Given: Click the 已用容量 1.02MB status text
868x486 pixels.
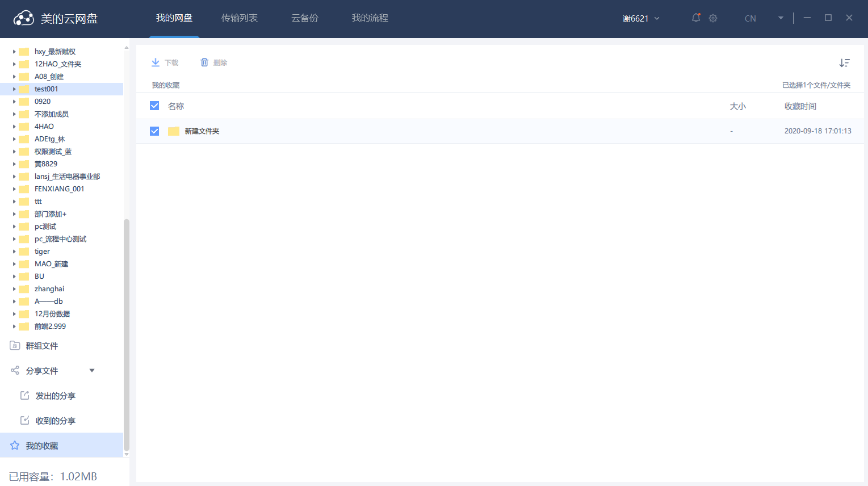Looking at the screenshot, I should (x=53, y=476).
